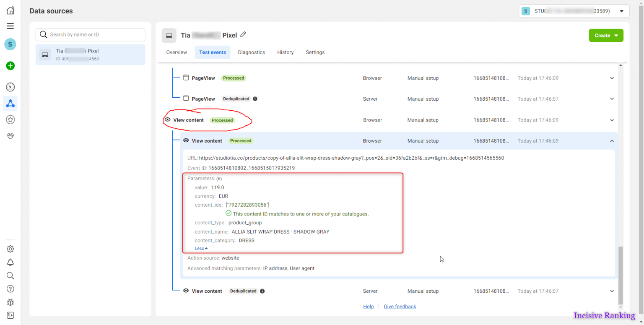Click the currency EUR parameter
This screenshot has height=325, width=644.
(x=223, y=196)
